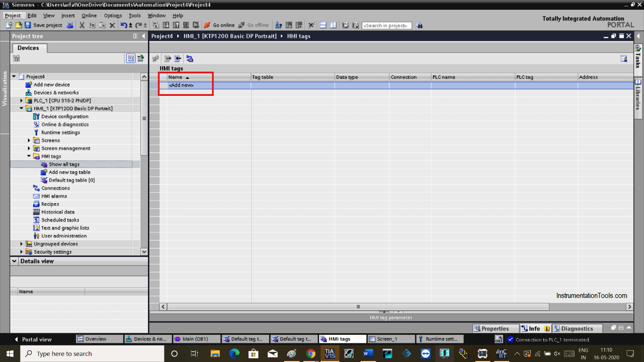Viewport: 644px width, 362px height.
Task: Open the Online menu
Action: (x=89, y=15)
